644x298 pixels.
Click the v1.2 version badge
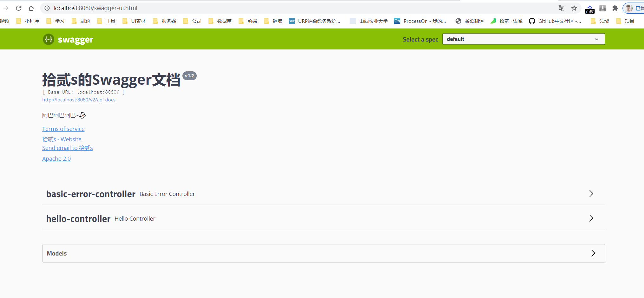pyautogui.click(x=189, y=76)
